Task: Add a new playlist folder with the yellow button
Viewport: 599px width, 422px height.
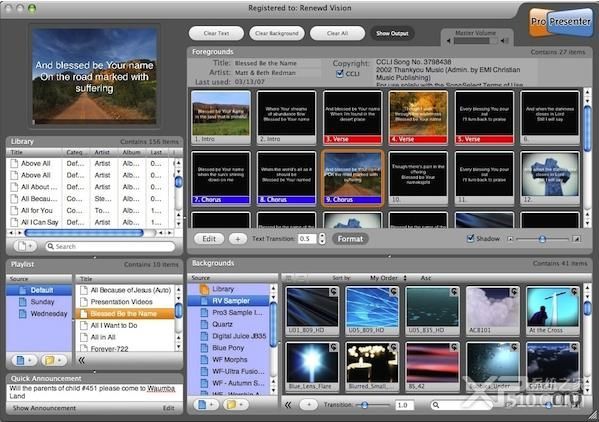Action: (x=53, y=360)
